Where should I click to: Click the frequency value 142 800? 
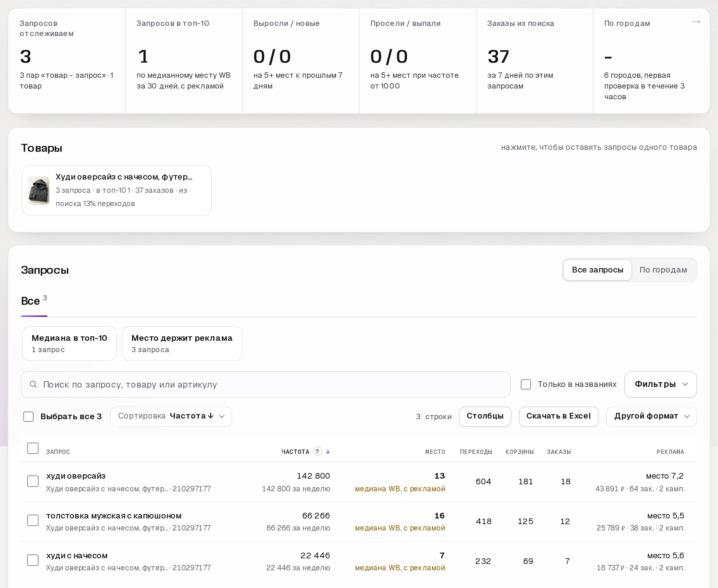[313, 475]
